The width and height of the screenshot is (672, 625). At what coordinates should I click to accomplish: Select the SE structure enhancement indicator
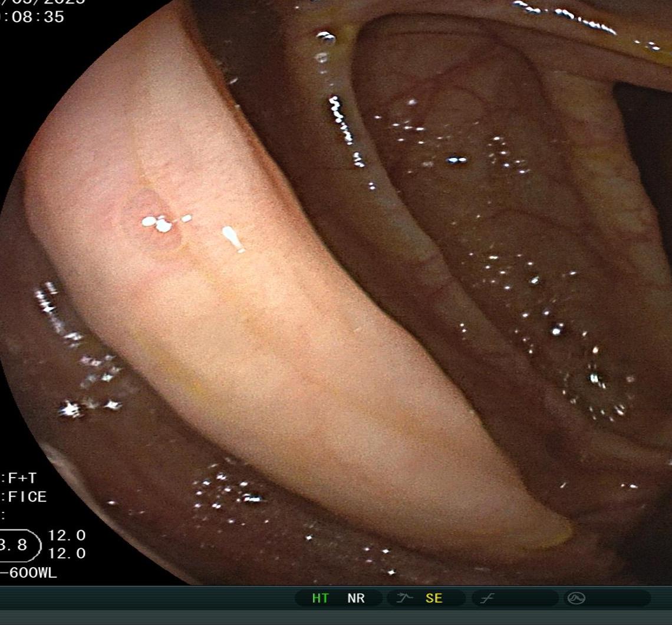434,598
